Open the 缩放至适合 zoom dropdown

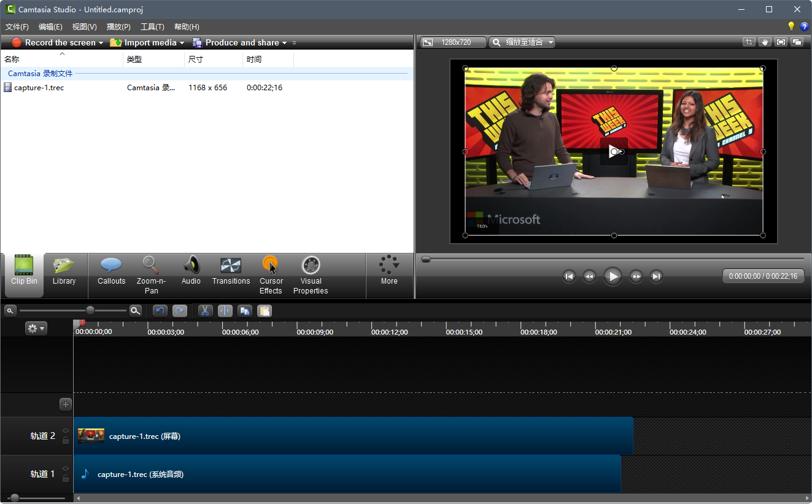click(x=522, y=42)
